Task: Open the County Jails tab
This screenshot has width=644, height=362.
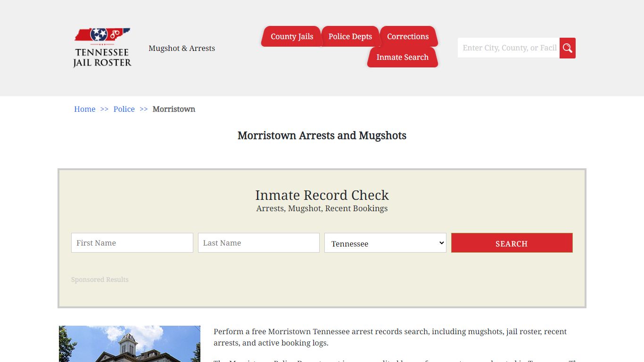Action: tap(292, 36)
